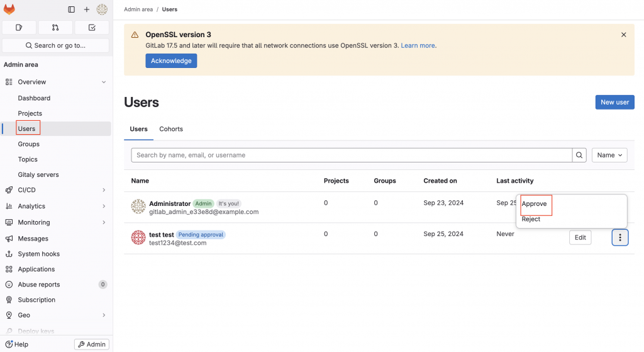Click the search magnifier button
Viewport: 644px width, 352px height.
point(579,155)
